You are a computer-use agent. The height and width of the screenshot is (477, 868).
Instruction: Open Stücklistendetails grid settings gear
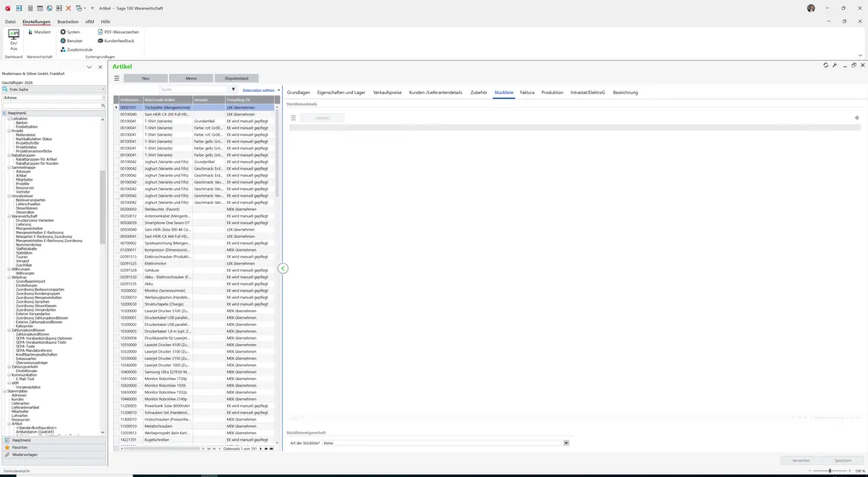click(857, 118)
